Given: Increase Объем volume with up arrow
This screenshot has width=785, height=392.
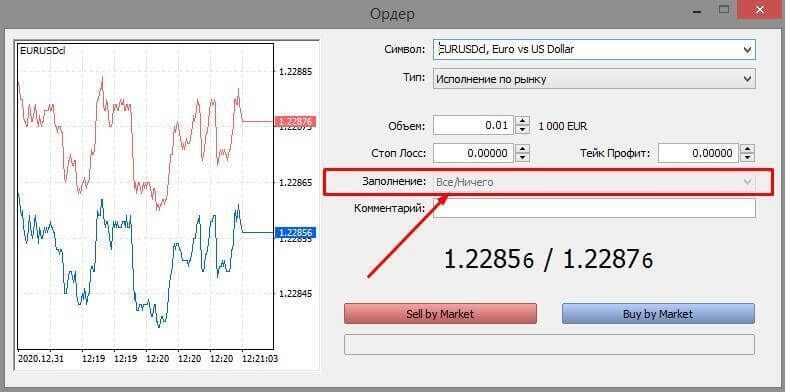Looking at the screenshot, I should (x=523, y=121).
